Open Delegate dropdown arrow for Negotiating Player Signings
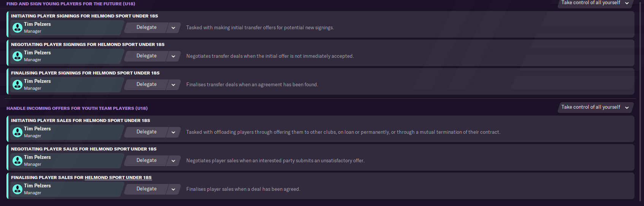The width and height of the screenshot is (644, 206). [x=173, y=56]
